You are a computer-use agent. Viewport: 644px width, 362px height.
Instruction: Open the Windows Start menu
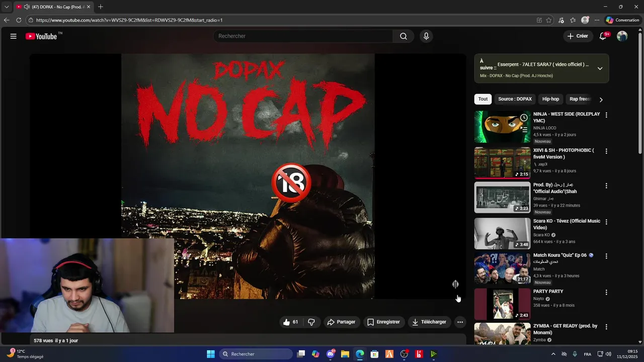click(x=211, y=354)
